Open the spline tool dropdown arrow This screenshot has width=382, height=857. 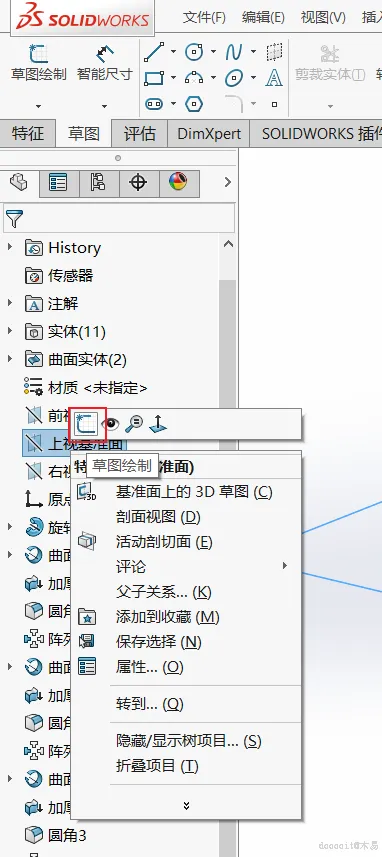point(253,52)
